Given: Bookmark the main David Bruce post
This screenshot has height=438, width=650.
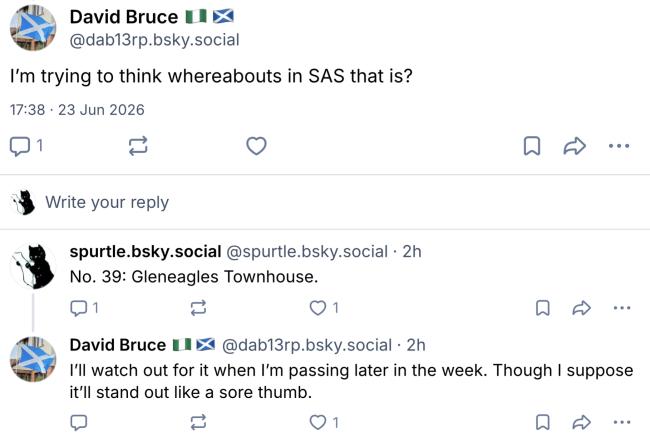Looking at the screenshot, I should click(532, 146).
